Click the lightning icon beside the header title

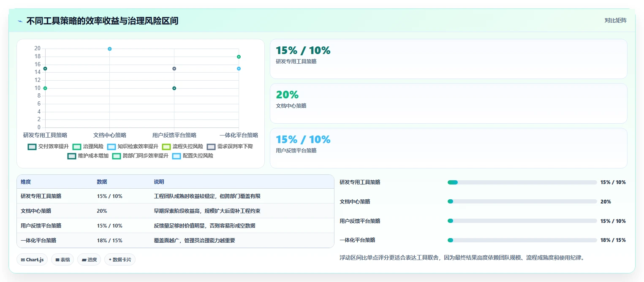[x=20, y=21]
